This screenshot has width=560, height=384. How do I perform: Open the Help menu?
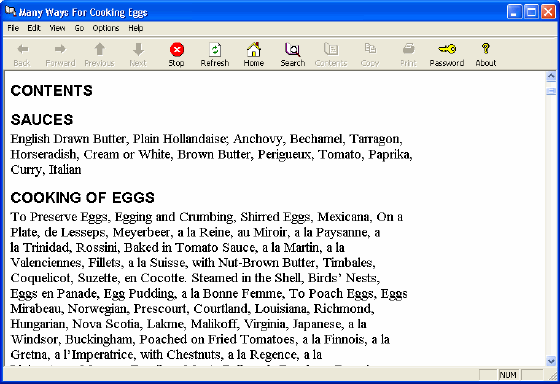coord(136,28)
